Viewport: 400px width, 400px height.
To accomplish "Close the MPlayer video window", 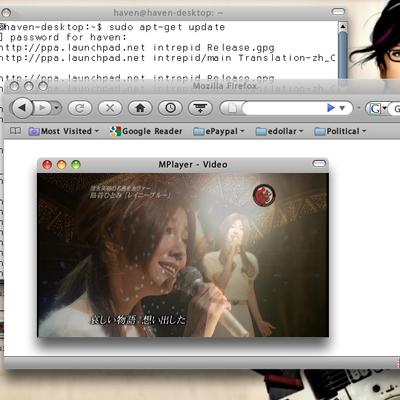I will (x=47, y=164).
